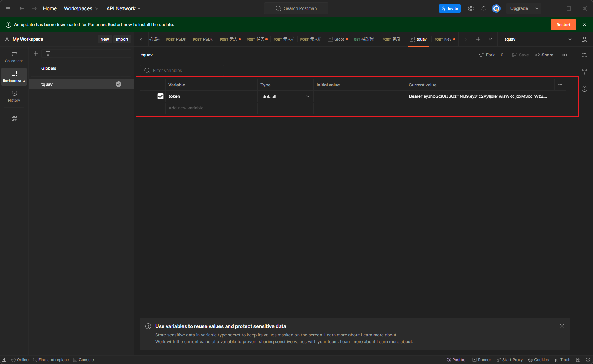Viewport: 593px width, 364px height.
Task: Expand the Workspaces menu
Action: [81, 8]
